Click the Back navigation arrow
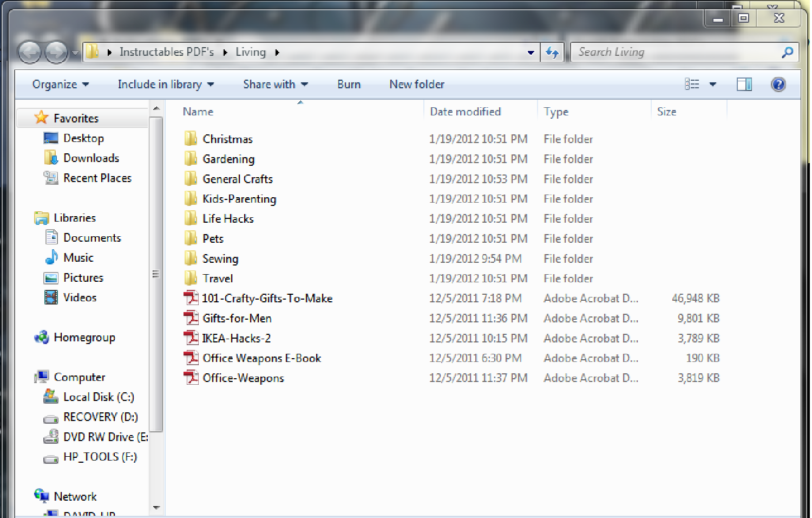Screen dimensions: 812x518 pos(30,51)
